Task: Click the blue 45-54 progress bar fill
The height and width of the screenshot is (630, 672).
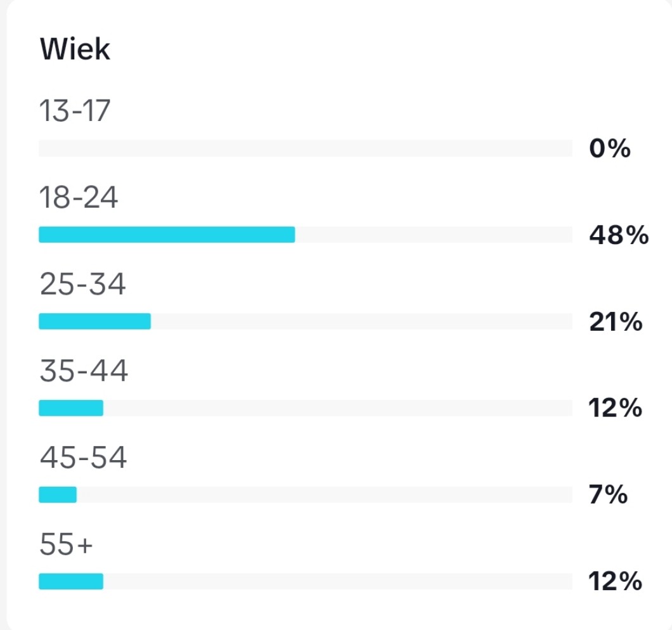Action: [58, 494]
